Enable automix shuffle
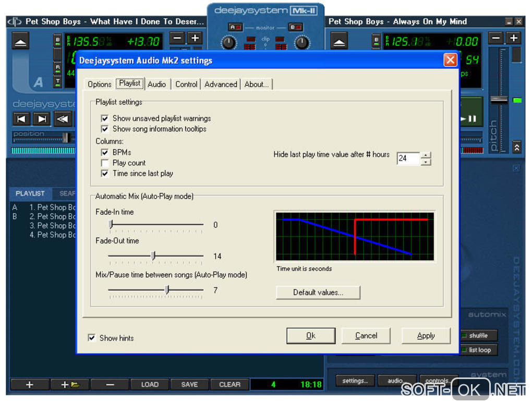The width and height of the screenshot is (532, 403). tap(478, 336)
